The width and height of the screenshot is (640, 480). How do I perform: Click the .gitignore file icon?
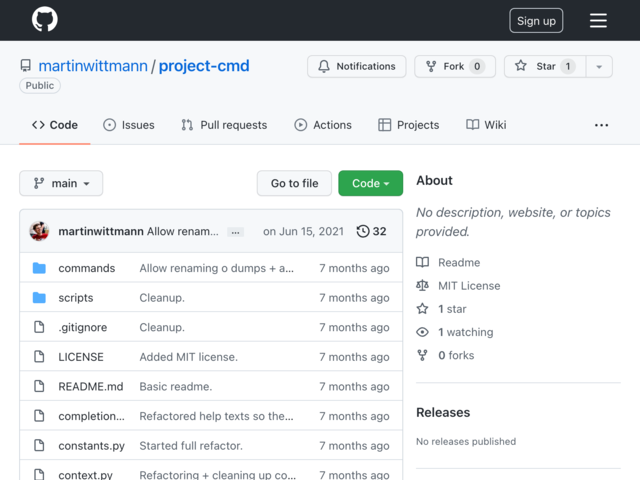pos(39,327)
